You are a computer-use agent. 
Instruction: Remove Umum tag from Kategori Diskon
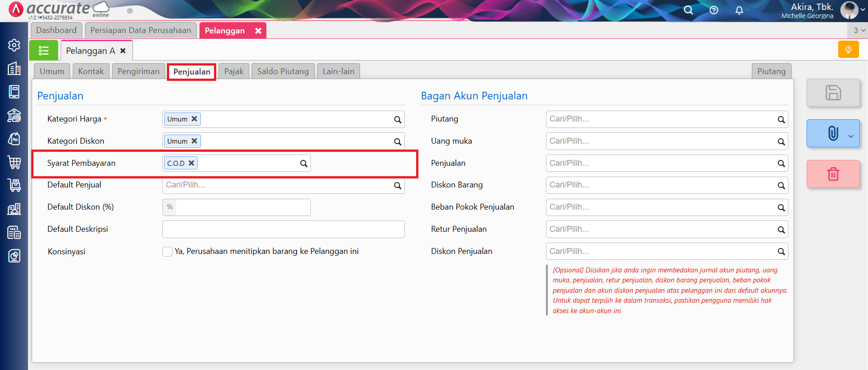pos(194,141)
